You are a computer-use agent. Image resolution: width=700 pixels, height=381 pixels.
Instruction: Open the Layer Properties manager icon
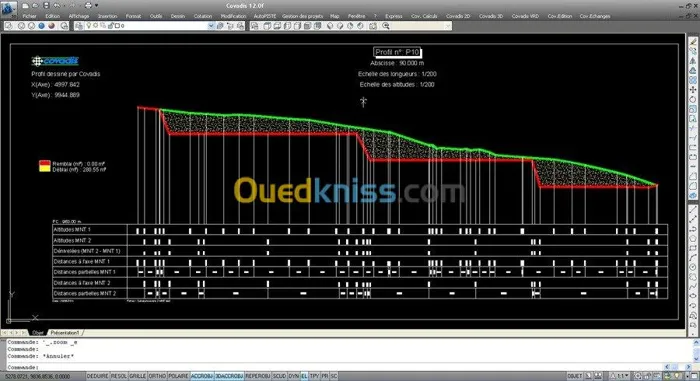79,26
